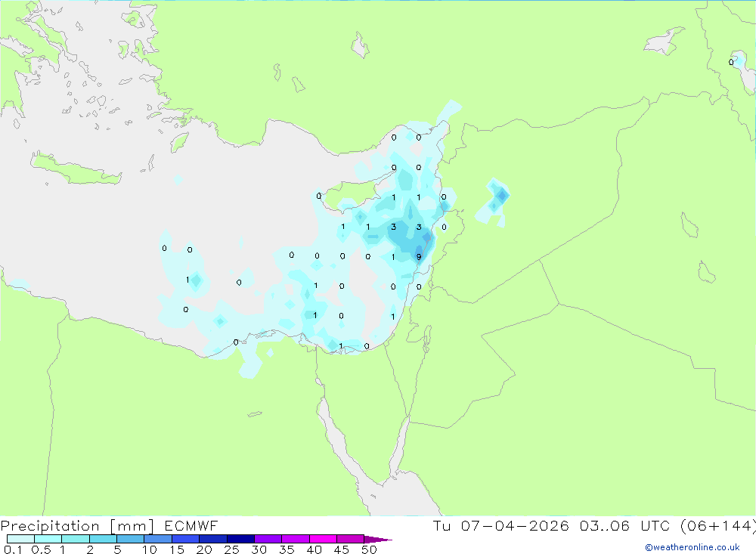
Task: Click the map precipitation value '9'
Action: click(x=419, y=257)
